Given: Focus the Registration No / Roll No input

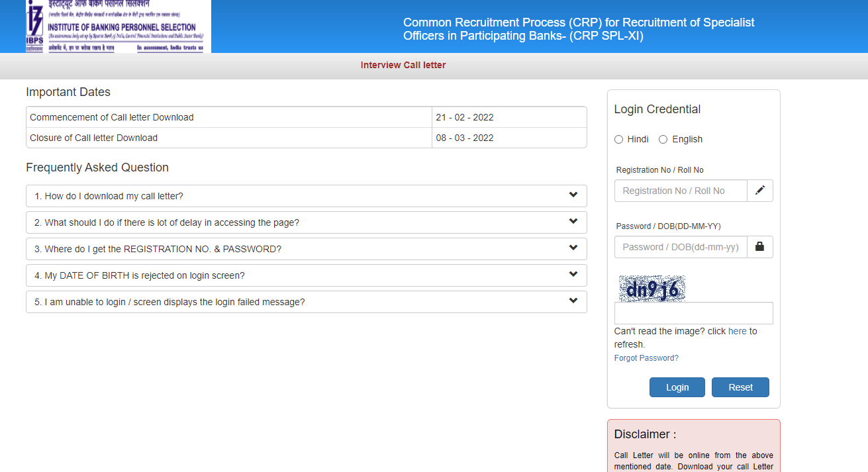Looking at the screenshot, I should point(681,191).
